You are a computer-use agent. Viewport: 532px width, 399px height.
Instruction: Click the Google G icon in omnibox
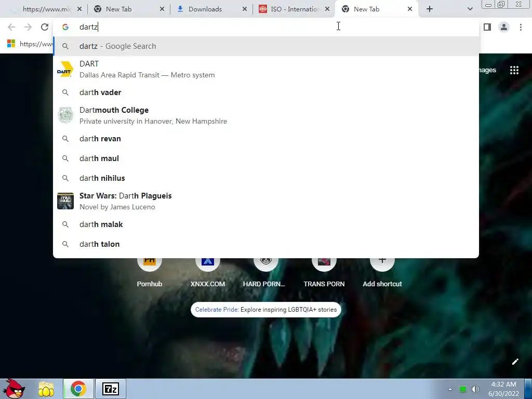[x=65, y=27]
